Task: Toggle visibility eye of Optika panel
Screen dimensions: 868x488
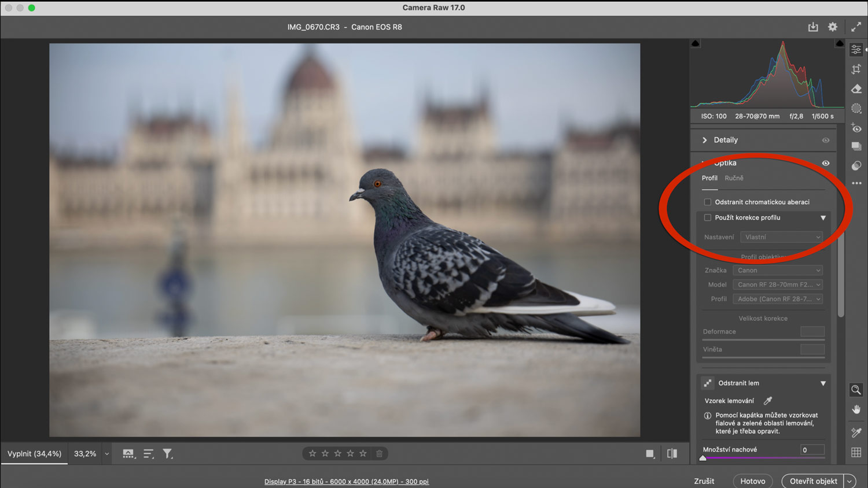Action: coord(826,163)
